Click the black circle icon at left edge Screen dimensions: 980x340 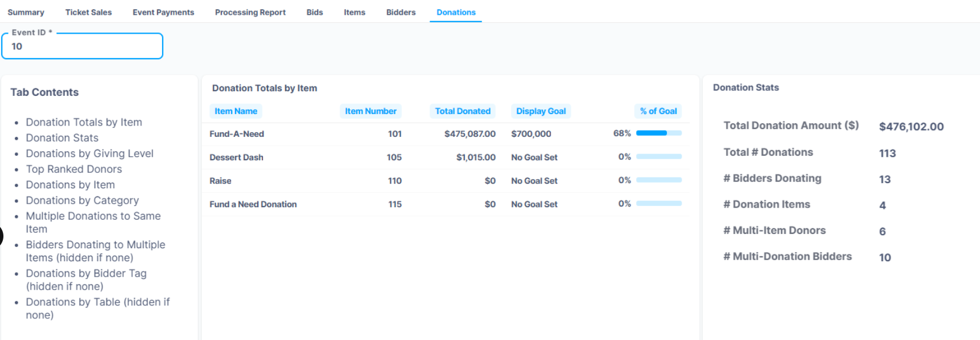click(x=1, y=236)
